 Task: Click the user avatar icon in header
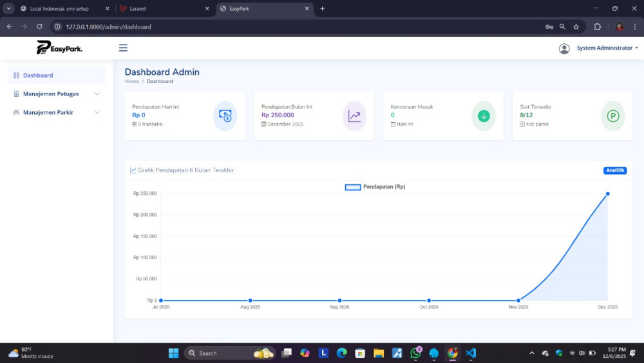tap(564, 48)
